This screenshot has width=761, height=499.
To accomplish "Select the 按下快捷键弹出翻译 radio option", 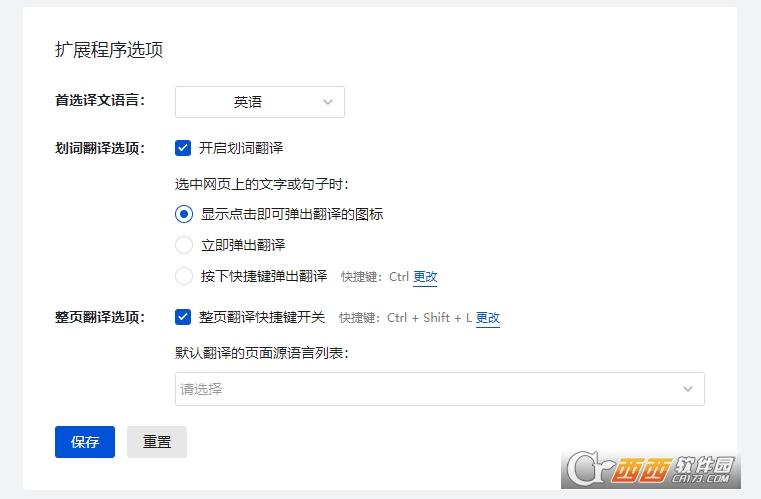I will (184, 276).
